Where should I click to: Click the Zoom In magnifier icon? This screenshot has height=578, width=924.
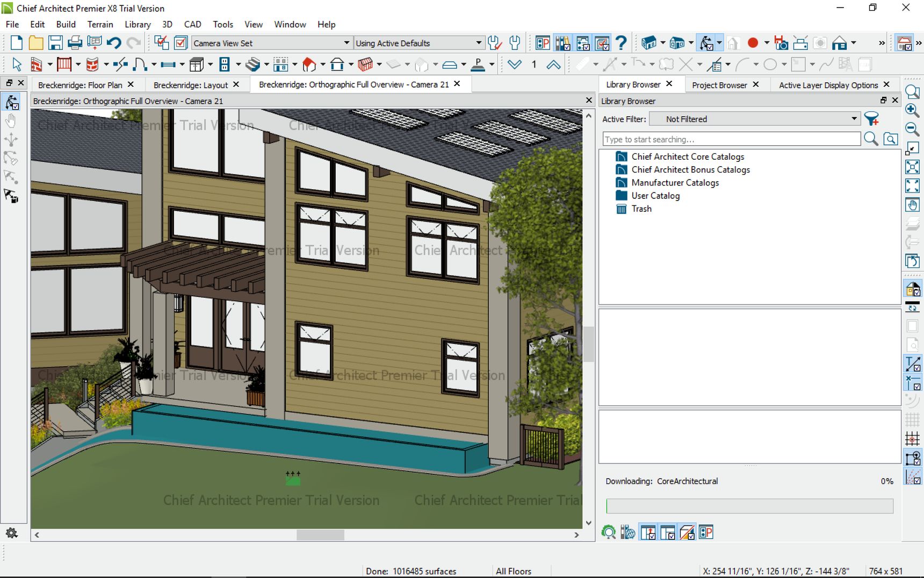point(912,110)
